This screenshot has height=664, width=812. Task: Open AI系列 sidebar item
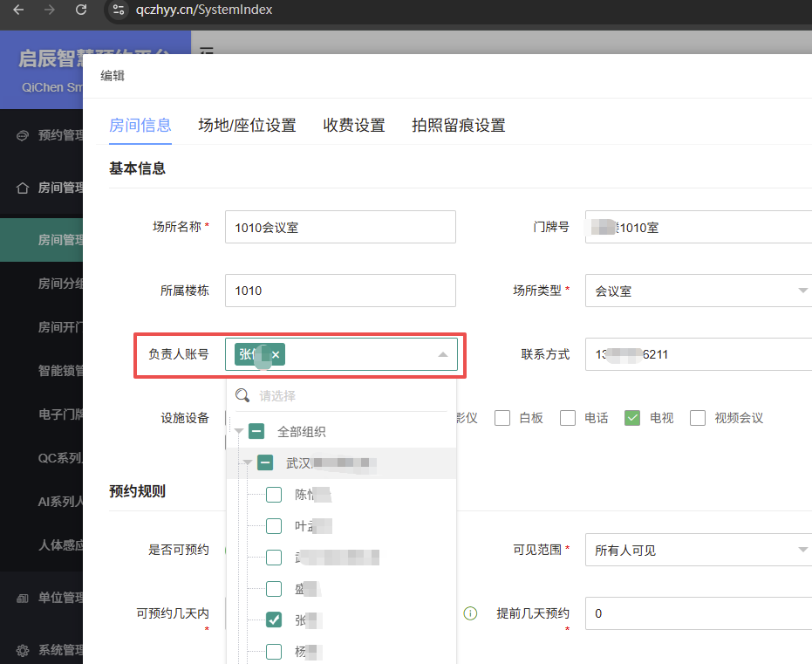click(x=42, y=502)
